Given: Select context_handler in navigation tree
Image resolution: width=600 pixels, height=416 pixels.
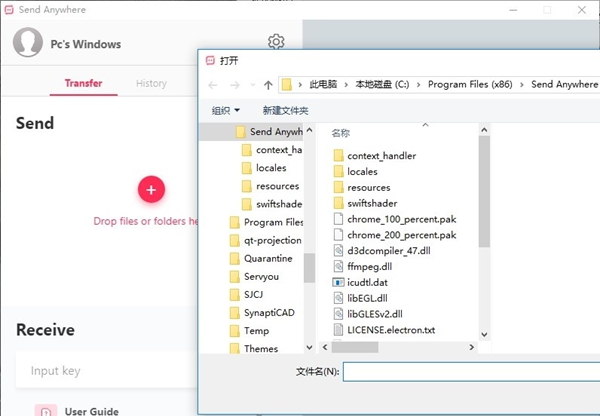Looking at the screenshot, I should (x=272, y=150).
